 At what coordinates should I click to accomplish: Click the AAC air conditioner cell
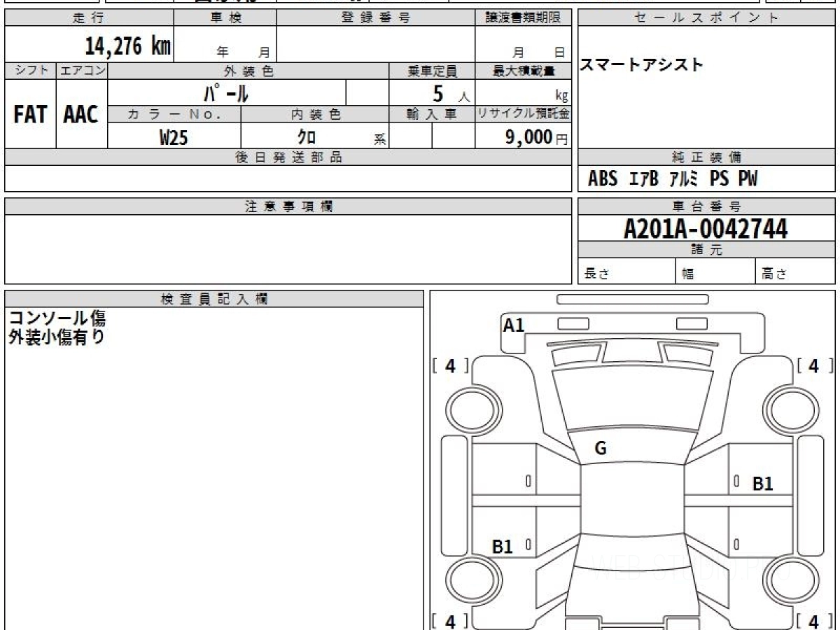81,115
